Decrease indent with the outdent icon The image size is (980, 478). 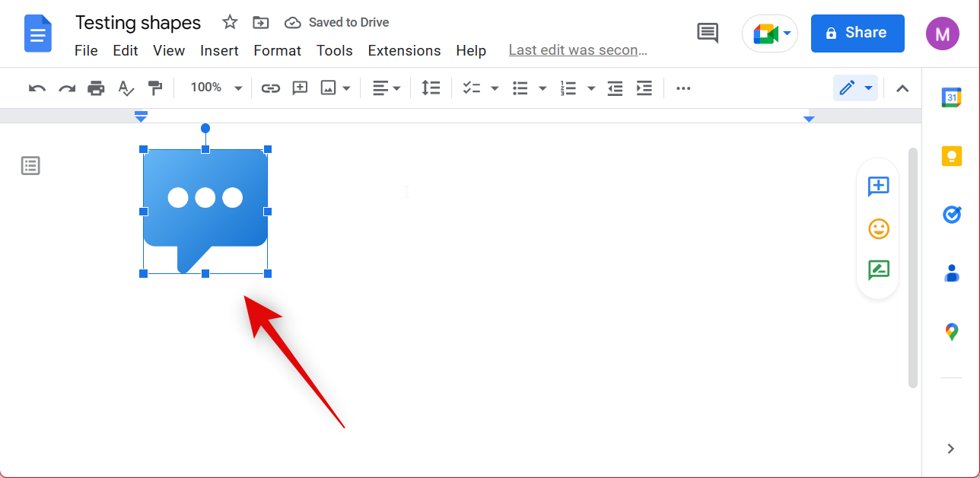[x=616, y=88]
